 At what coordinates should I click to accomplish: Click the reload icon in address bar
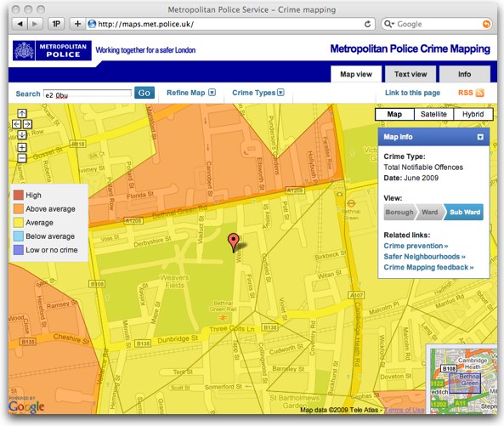(x=367, y=24)
